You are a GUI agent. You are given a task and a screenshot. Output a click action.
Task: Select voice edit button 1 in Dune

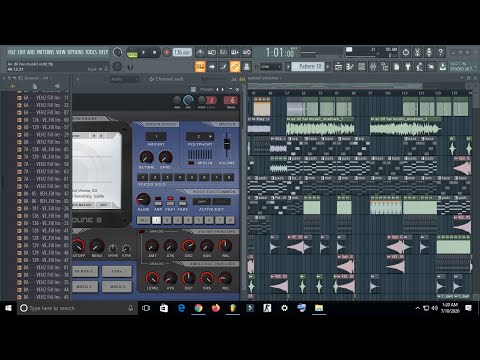156,220
